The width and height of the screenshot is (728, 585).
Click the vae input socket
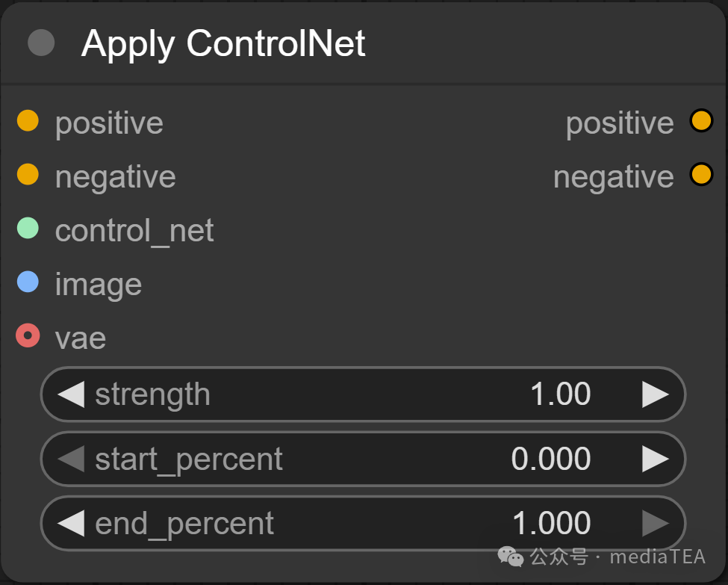tap(28, 335)
